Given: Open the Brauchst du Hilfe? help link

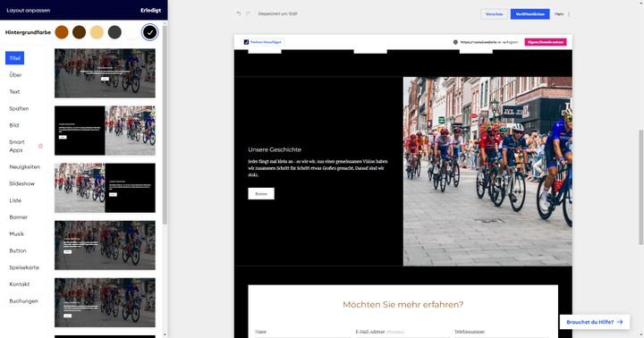Looking at the screenshot, I should click(594, 322).
